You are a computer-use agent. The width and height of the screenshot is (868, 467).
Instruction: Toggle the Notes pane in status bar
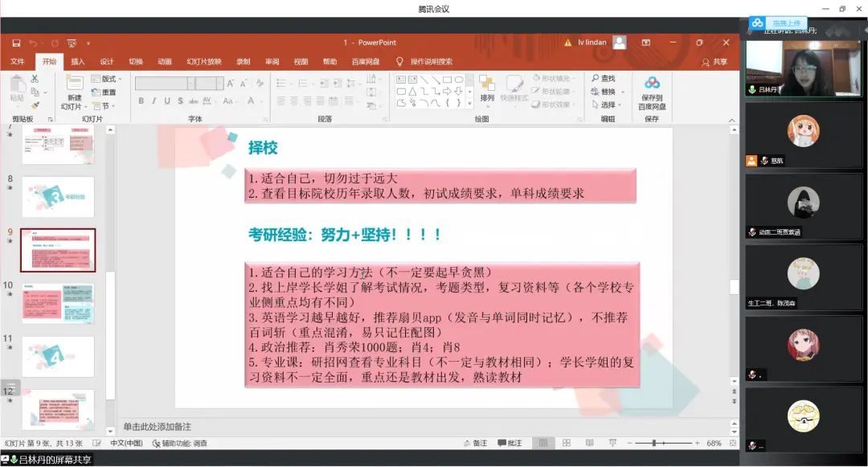(x=476, y=443)
